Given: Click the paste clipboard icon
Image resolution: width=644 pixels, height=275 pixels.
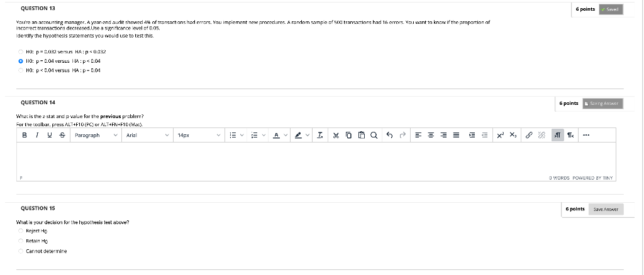Looking at the screenshot, I should pyautogui.click(x=362, y=135).
